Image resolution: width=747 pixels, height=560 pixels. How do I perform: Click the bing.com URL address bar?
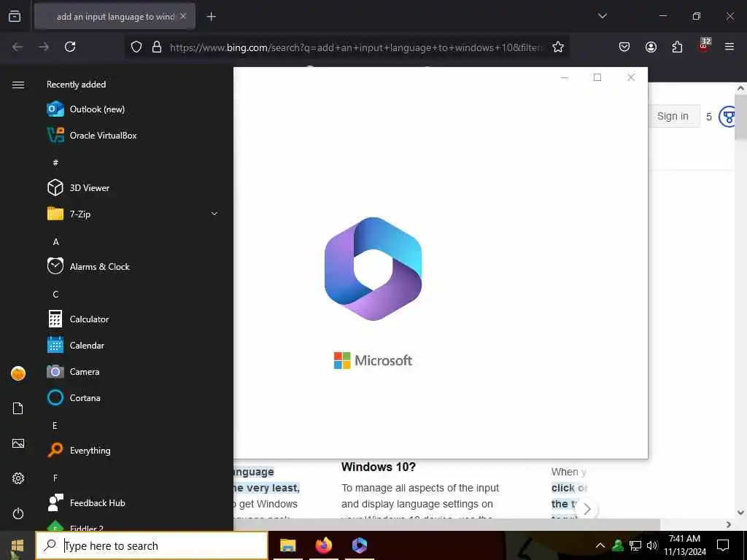pos(356,47)
